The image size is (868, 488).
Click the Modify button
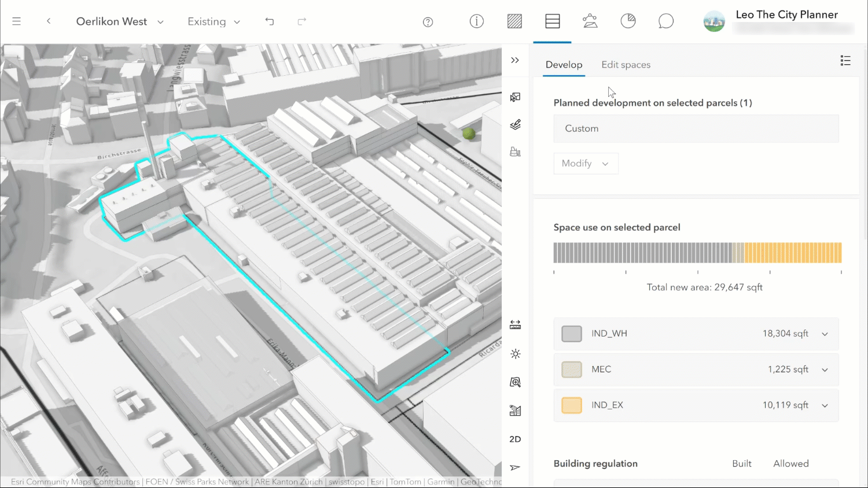coord(586,164)
